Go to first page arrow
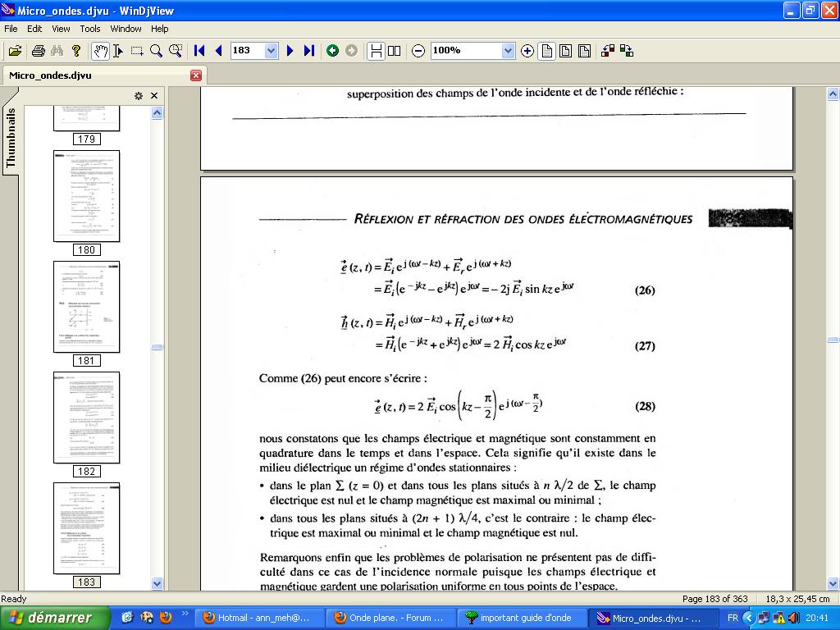The width and height of the screenshot is (840, 630). tap(199, 51)
